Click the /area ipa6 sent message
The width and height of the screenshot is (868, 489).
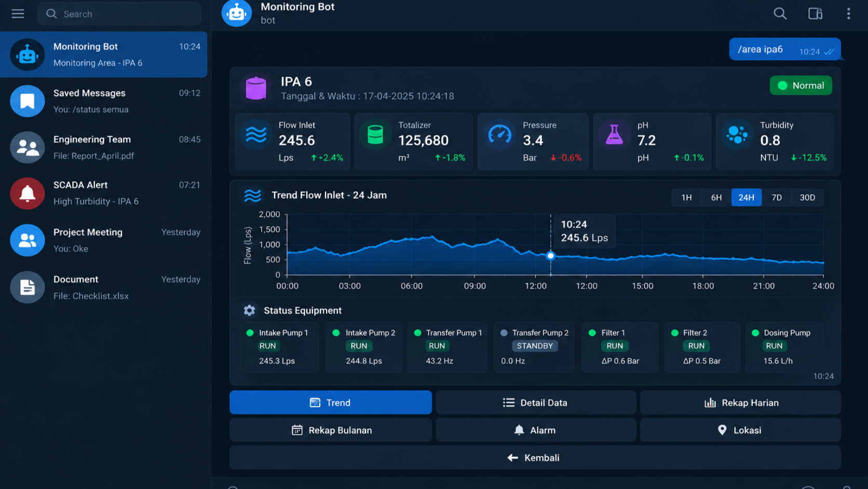[784, 49]
